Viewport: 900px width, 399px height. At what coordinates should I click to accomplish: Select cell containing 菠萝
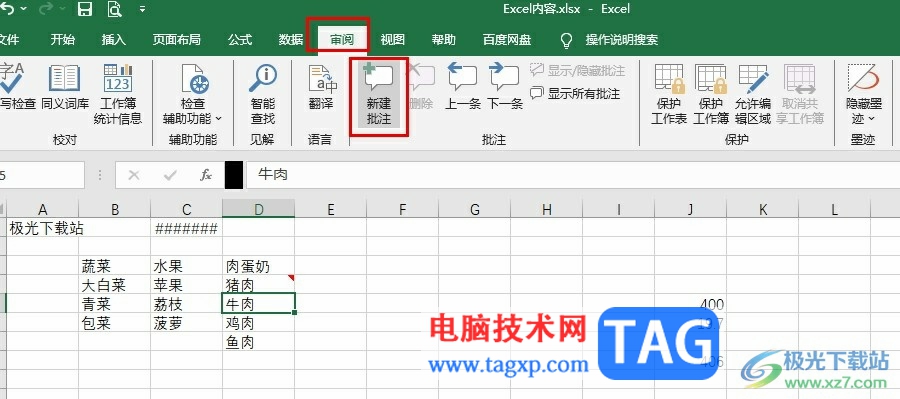click(x=187, y=323)
